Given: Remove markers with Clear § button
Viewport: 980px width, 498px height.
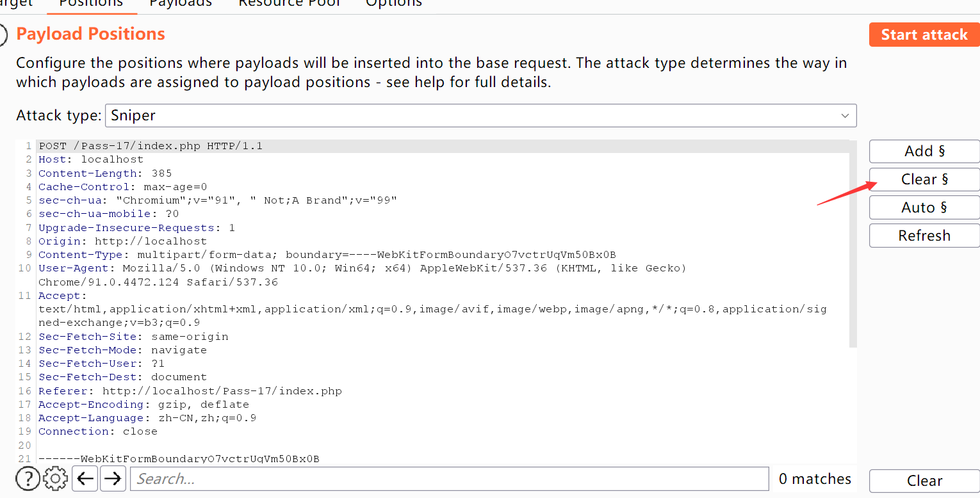Looking at the screenshot, I should click(x=924, y=180).
